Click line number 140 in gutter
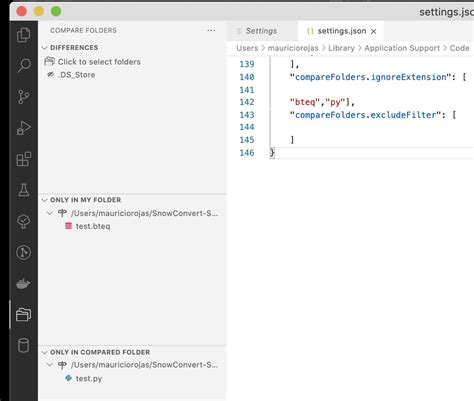The height and width of the screenshot is (401, 474). coord(247,77)
